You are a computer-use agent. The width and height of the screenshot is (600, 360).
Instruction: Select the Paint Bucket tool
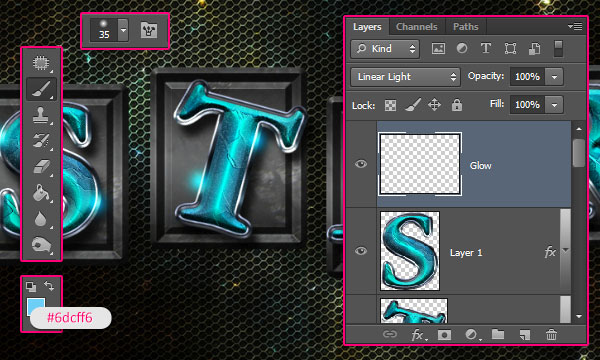(x=41, y=193)
